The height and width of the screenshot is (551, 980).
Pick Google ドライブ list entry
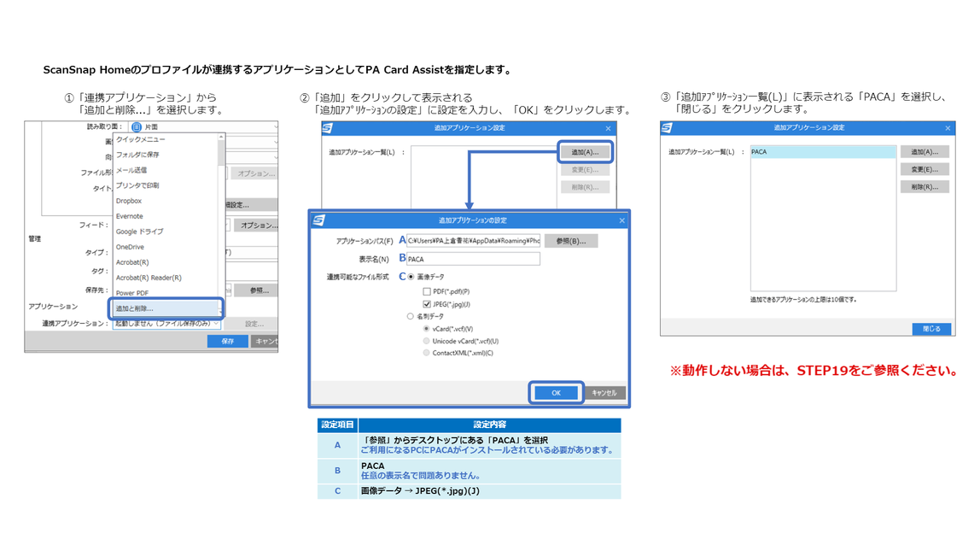(x=139, y=232)
